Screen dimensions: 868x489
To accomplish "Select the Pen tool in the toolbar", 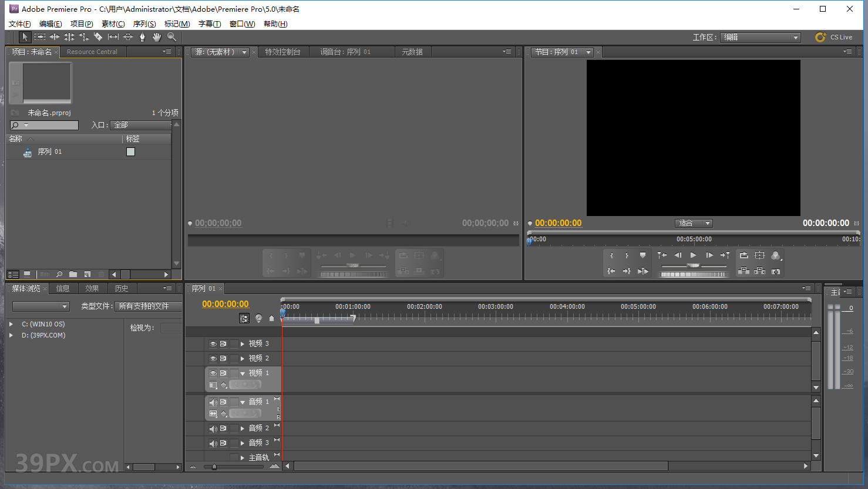I will point(142,36).
